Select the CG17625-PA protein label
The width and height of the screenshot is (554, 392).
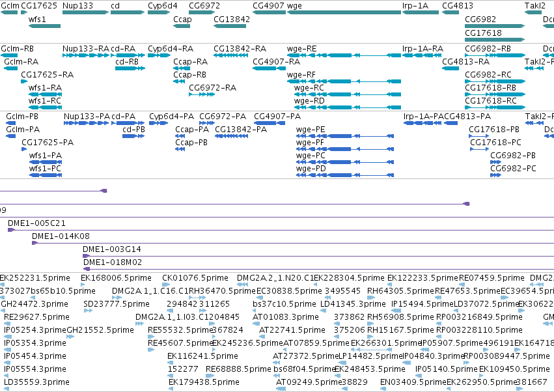click(48, 143)
